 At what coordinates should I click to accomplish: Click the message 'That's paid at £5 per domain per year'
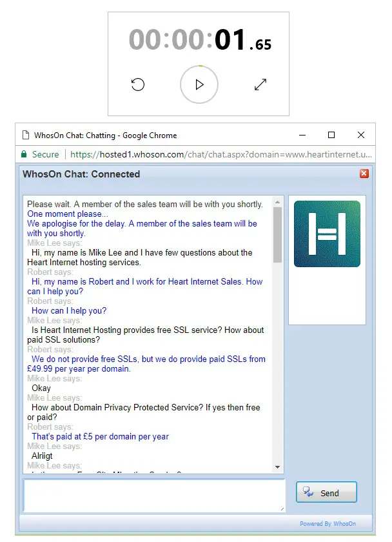pyautogui.click(x=100, y=437)
